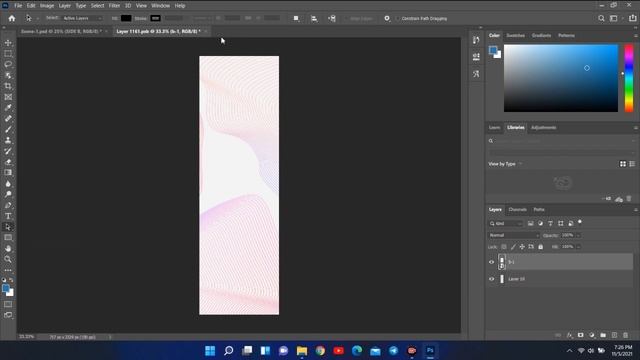Select the Object Selection tool
Image resolution: width=640 pixels, height=360 pixels.
(8, 75)
